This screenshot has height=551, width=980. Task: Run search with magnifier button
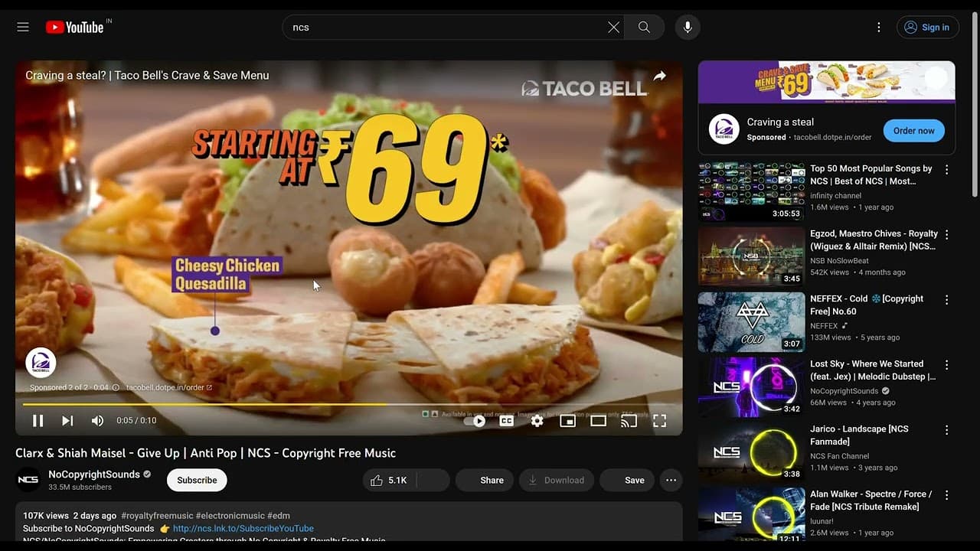[644, 27]
